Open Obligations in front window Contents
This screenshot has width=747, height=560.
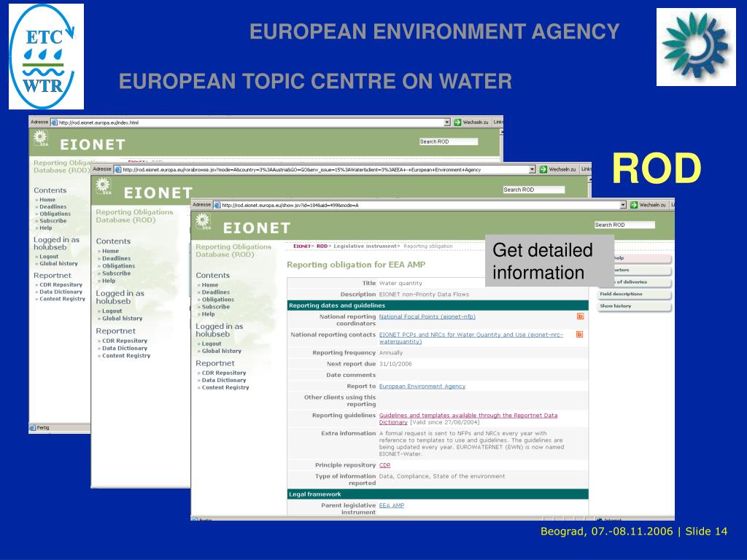(217, 300)
